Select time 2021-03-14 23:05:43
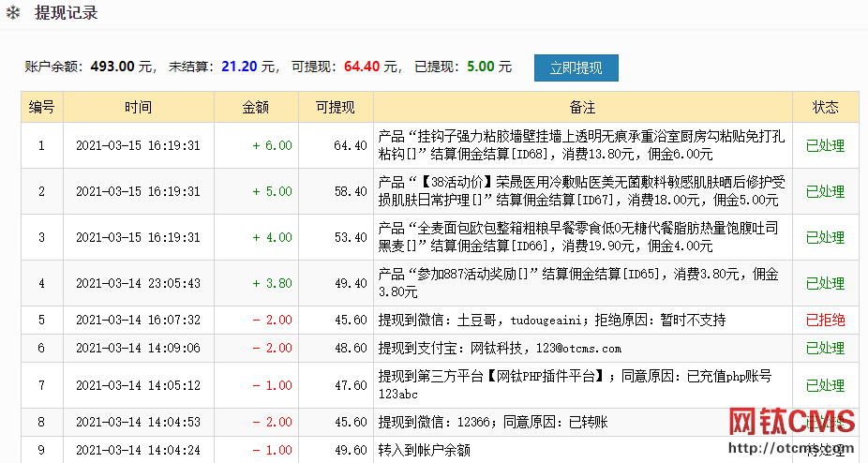The height and width of the screenshot is (463, 868). (x=138, y=283)
